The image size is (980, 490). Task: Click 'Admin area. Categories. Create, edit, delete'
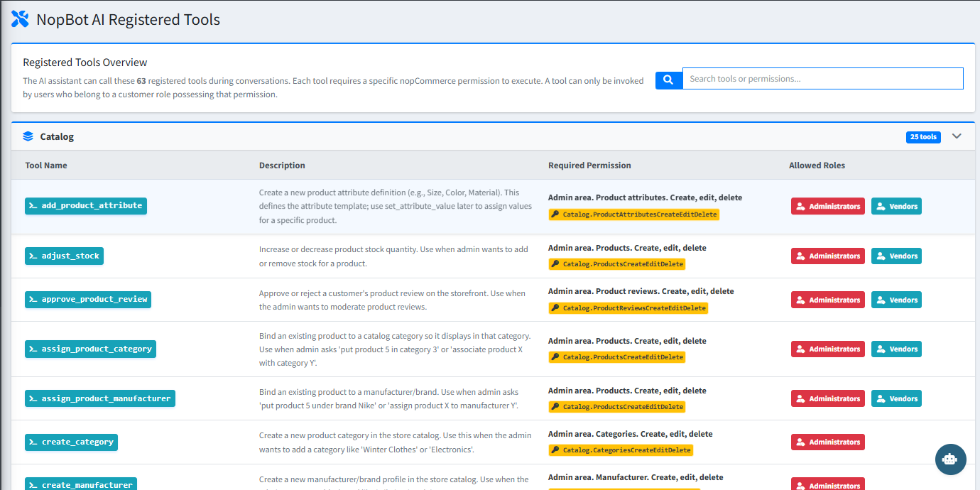[x=631, y=434]
